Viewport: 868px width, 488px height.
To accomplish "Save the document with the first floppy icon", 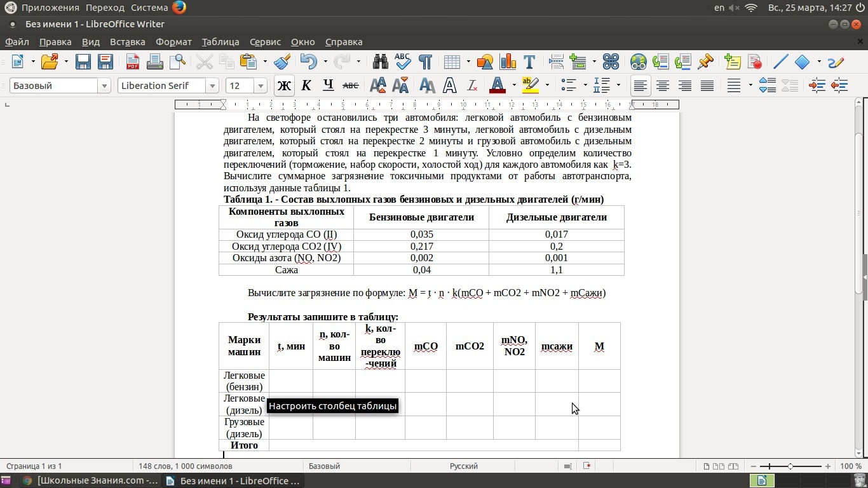I will pos(83,62).
